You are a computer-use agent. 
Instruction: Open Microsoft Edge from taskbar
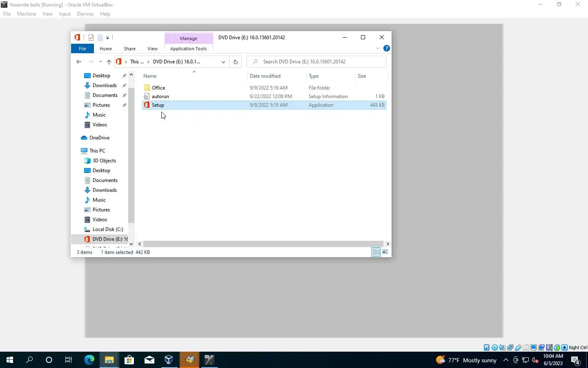point(89,360)
